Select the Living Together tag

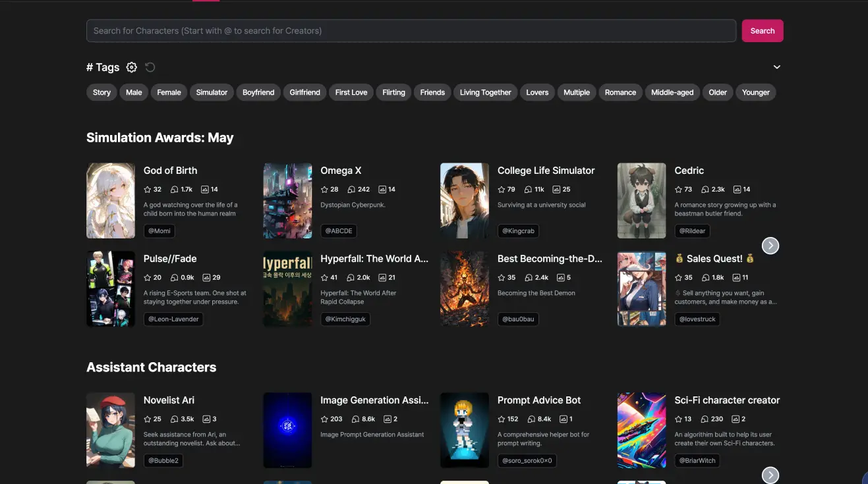[485, 93]
